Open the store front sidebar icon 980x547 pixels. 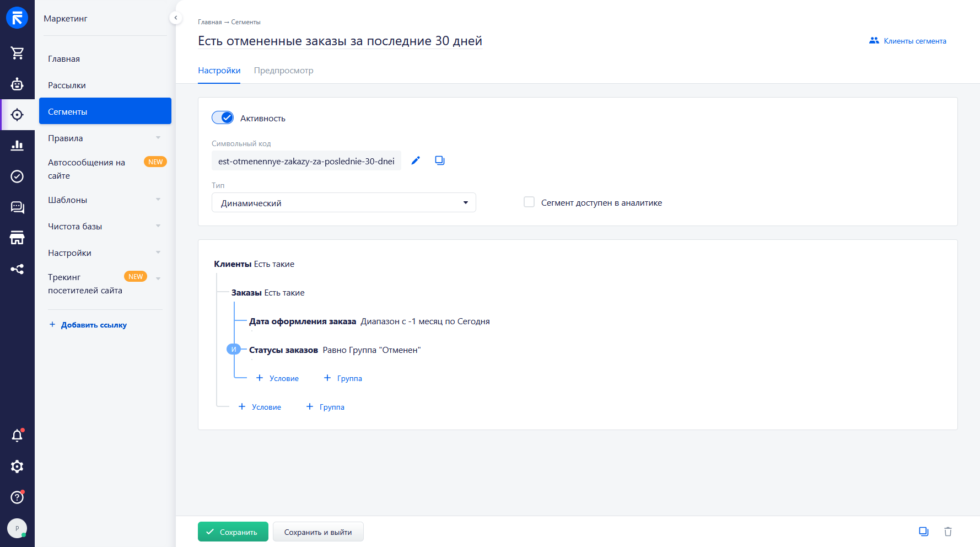click(17, 238)
